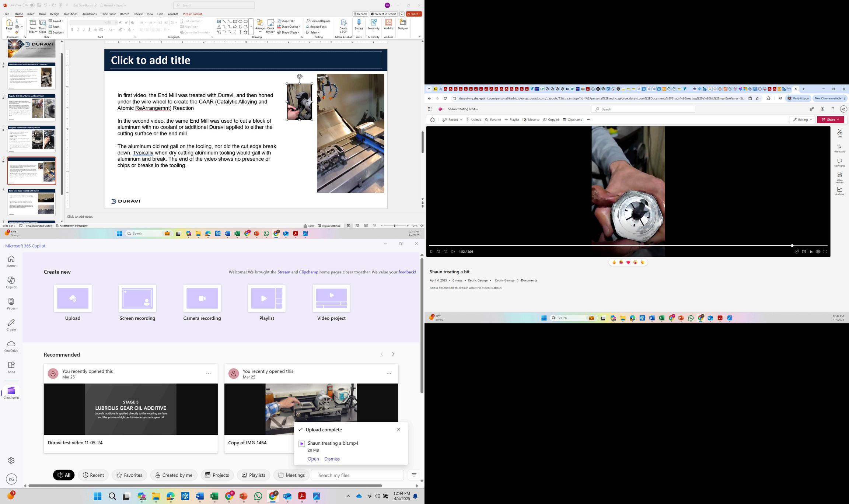Image resolution: width=849 pixels, height=504 pixels.
Task: Open the Editing mode dropdown
Action: (x=802, y=120)
